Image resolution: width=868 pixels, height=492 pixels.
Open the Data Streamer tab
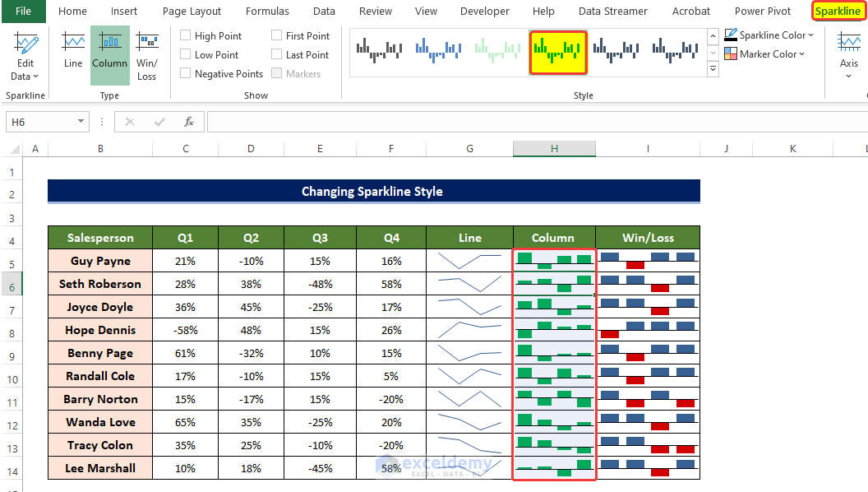point(613,11)
